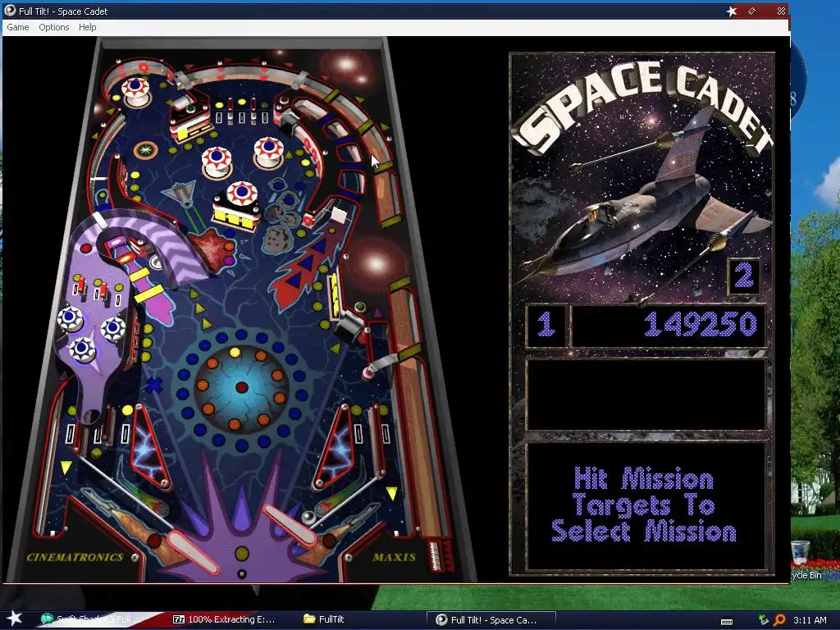Open the Help menu
The width and height of the screenshot is (840, 630).
tap(87, 27)
